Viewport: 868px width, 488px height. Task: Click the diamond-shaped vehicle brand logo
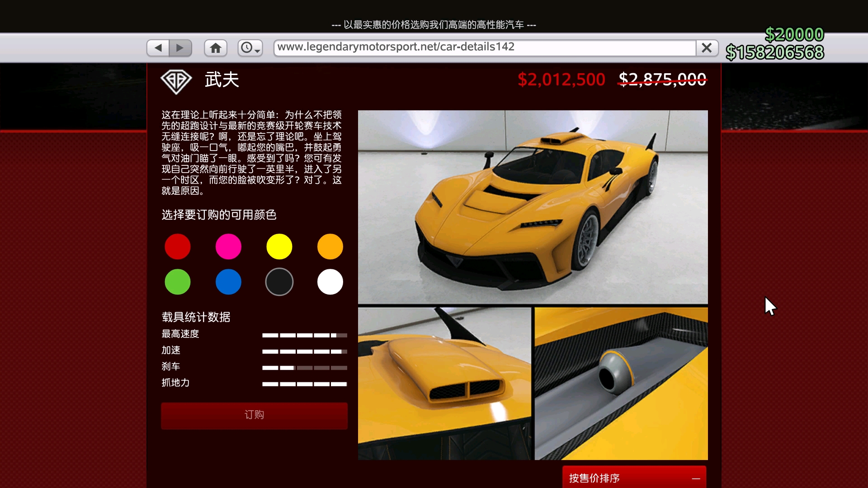click(x=176, y=81)
